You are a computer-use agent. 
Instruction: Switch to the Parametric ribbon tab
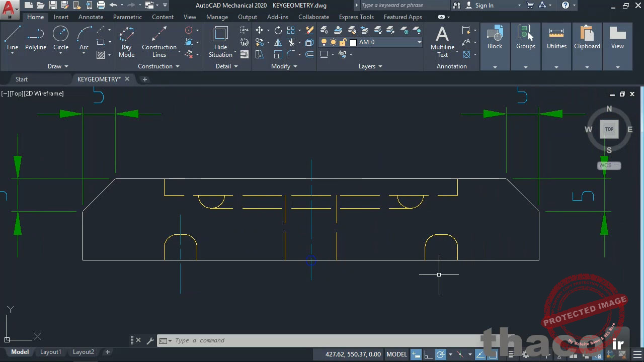tap(127, 17)
